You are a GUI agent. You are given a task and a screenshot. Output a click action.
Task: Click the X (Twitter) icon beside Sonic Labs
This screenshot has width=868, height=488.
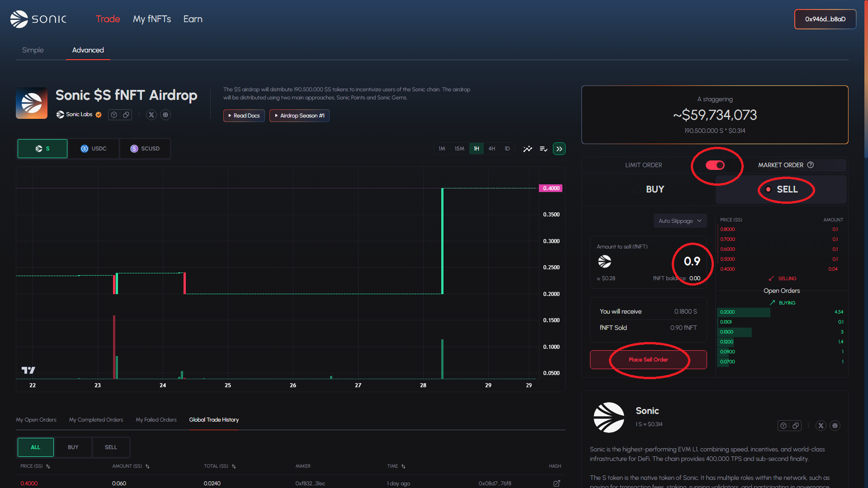point(151,115)
